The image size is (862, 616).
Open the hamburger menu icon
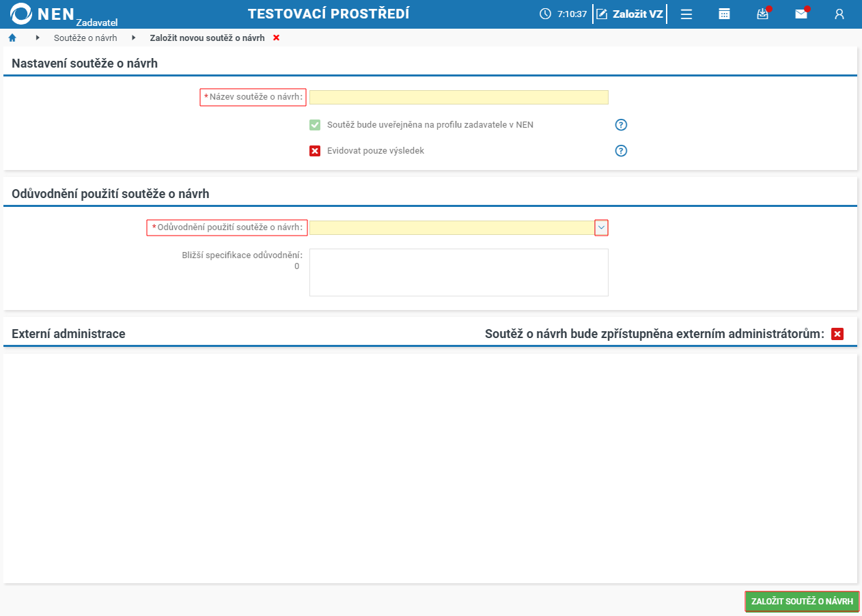click(x=686, y=14)
